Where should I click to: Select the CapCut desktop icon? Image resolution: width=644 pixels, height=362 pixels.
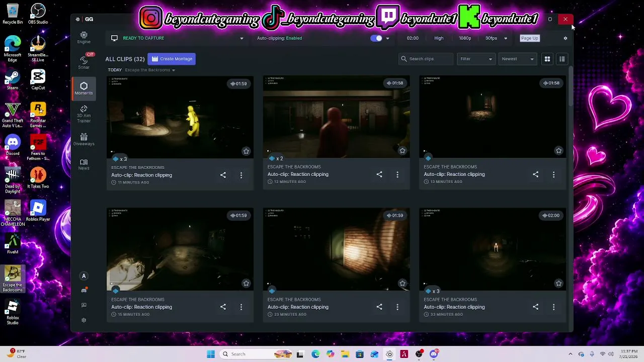point(38,80)
